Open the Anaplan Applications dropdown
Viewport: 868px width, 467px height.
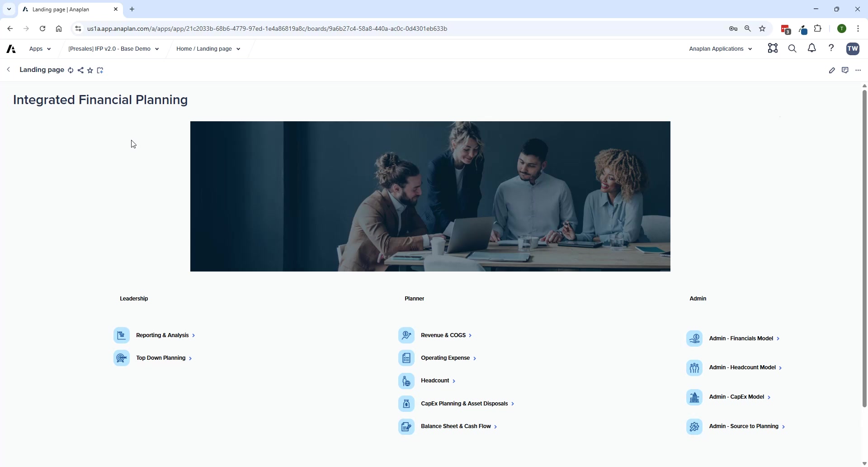(x=720, y=49)
